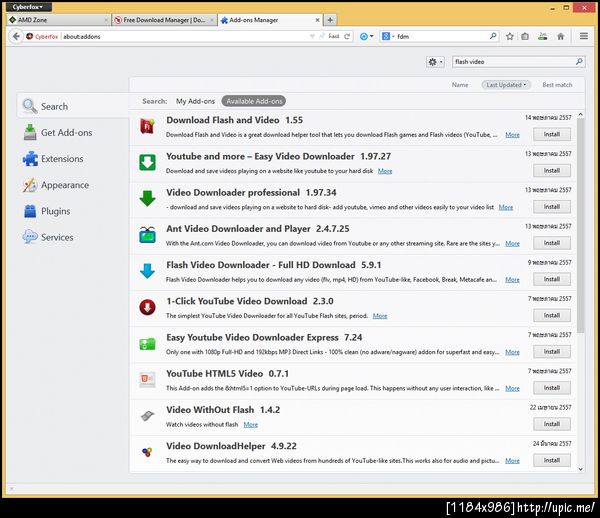
Task: Click Easy Youtube Video Downloader Express icon
Action: [x=147, y=343]
